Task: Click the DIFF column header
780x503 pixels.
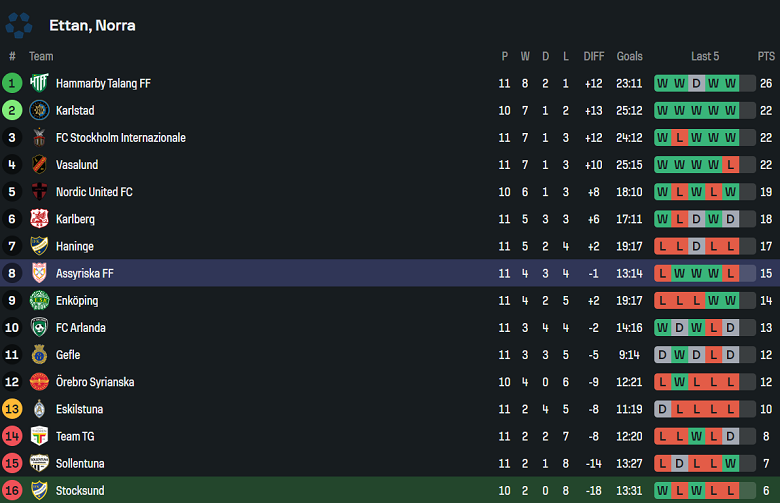Action: 594,57
